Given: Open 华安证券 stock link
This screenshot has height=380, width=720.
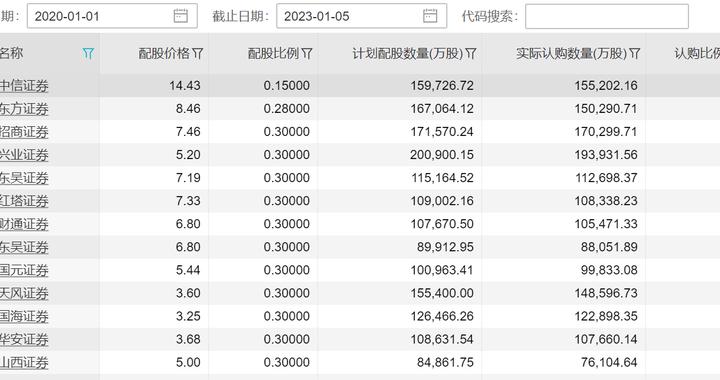Looking at the screenshot, I should point(24,340).
